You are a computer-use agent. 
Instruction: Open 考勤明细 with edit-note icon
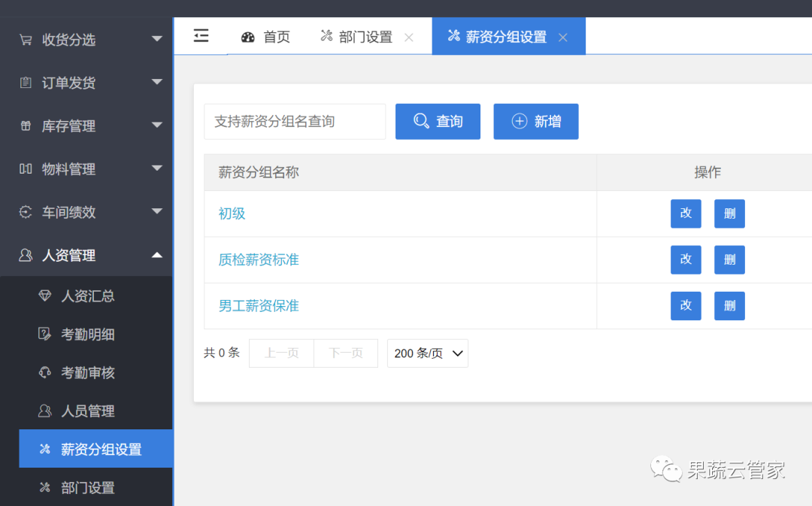tap(87, 335)
